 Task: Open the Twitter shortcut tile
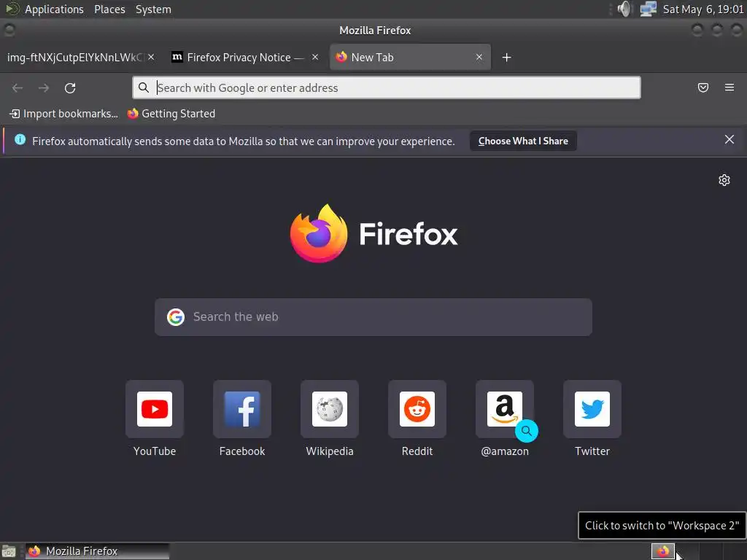click(x=592, y=409)
